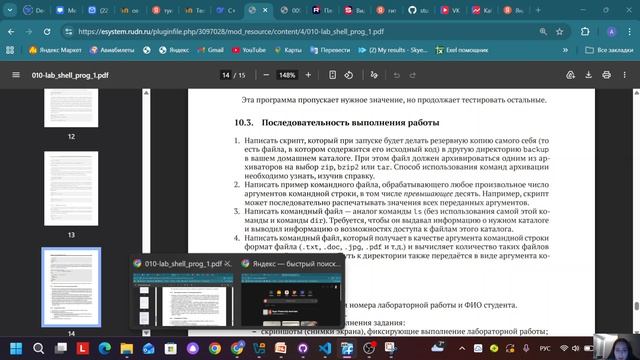Open the Перевести bookmark
This screenshot has height=360, width=640.
330,50
